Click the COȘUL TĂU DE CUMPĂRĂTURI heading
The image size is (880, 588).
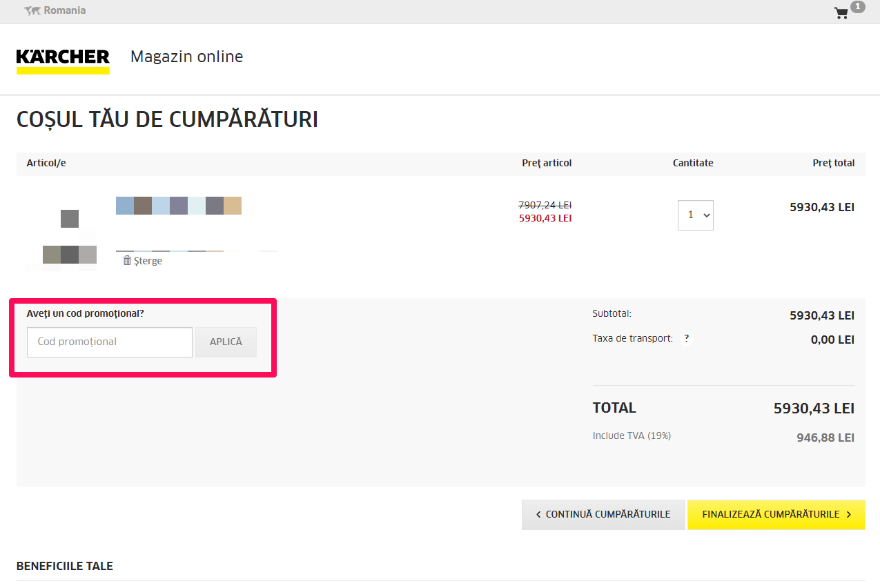(x=167, y=119)
